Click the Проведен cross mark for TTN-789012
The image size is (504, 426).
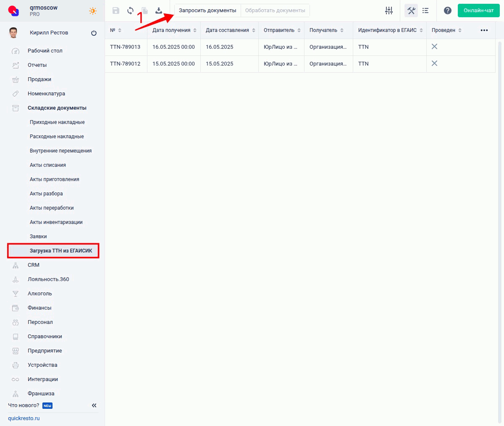click(x=434, y=63)
